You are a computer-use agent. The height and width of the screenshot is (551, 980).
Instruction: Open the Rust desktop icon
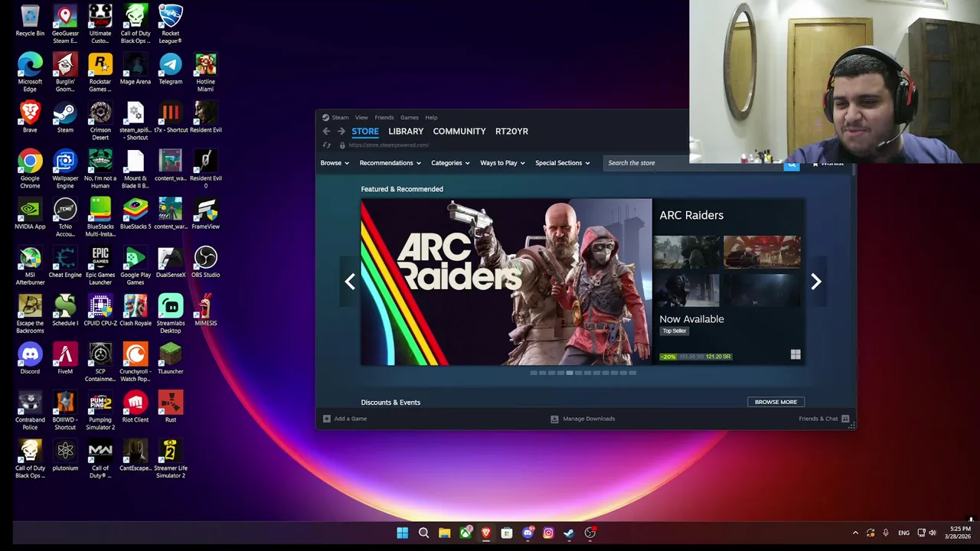coord(171,406)
